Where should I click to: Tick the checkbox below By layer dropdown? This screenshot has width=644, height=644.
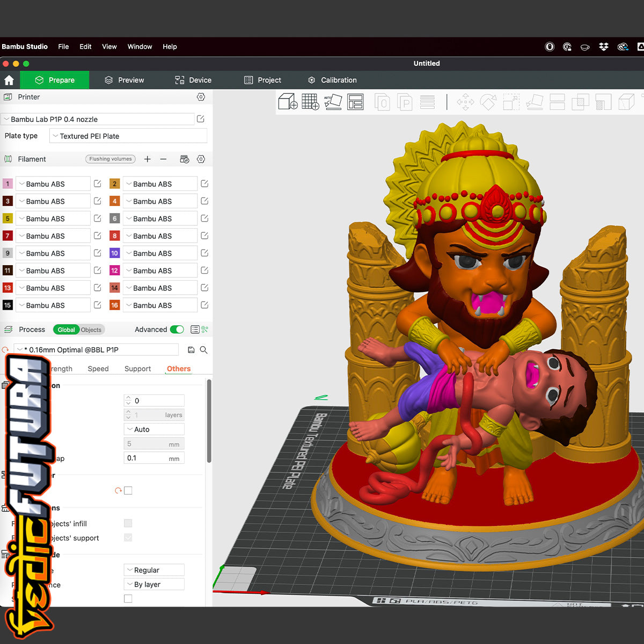point(128,598)
